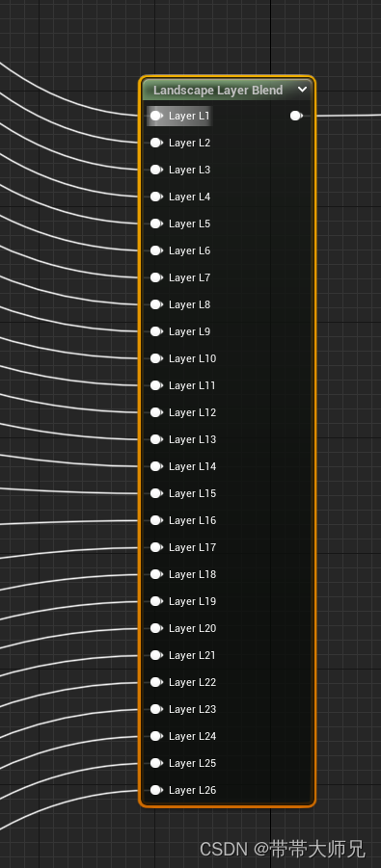This screenshot has width=381, height=868.
Task: Click the Layer L24 input pin
Action: tap(156, 736)
